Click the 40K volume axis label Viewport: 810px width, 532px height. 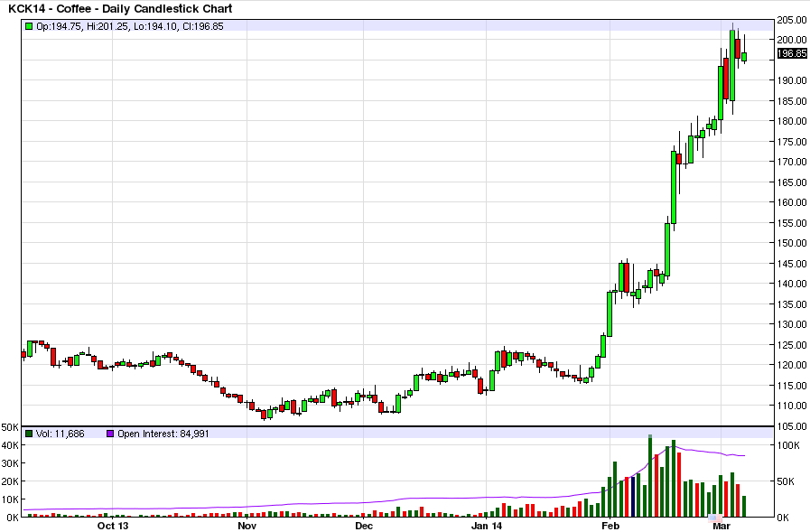[10, 445]
